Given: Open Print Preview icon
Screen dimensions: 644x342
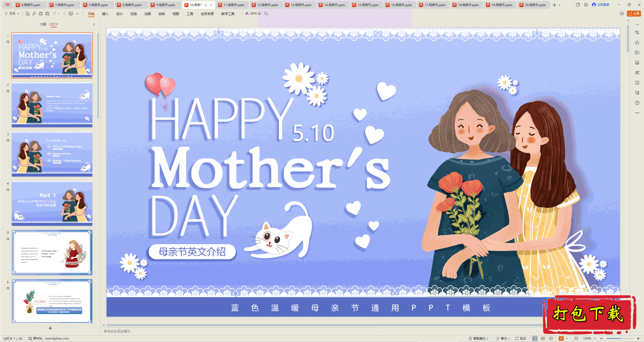Looking at the screenshot, I should tap(47, 14).
